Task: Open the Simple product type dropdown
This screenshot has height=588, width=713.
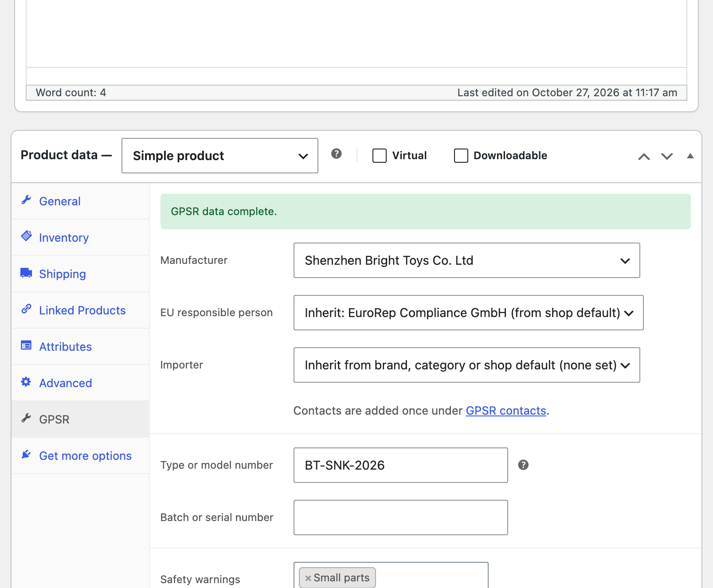Action: click(x=220, y=156)
